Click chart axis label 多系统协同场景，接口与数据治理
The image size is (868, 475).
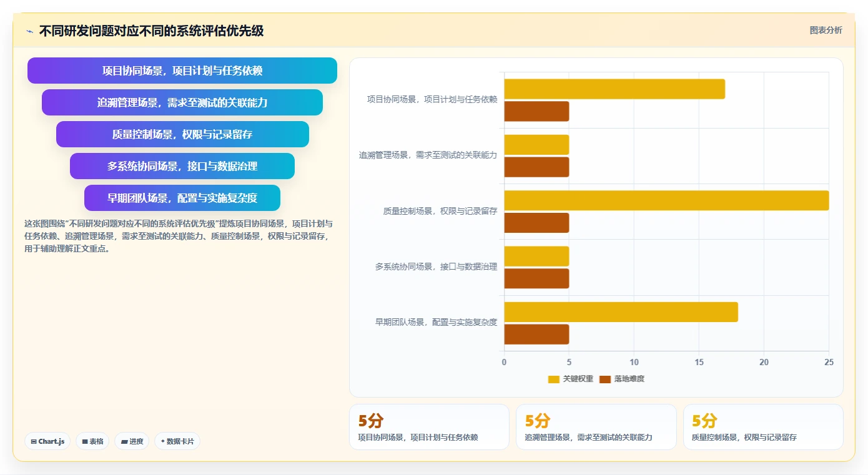[436, 267]
